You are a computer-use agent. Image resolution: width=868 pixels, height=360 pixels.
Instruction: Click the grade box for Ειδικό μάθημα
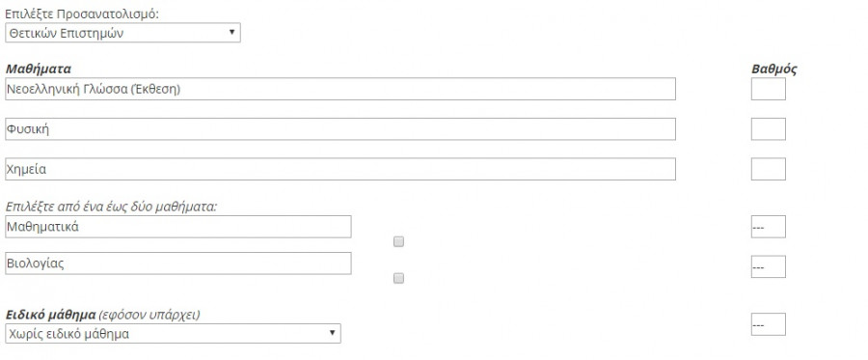(769, 324)
